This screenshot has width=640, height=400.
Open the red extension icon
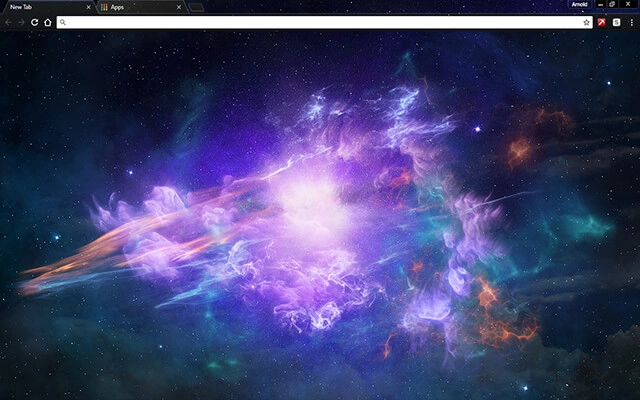(602, 22)
